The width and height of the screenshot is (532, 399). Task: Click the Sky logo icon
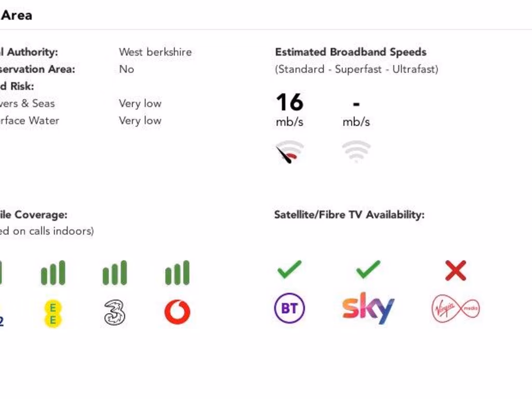368,309
